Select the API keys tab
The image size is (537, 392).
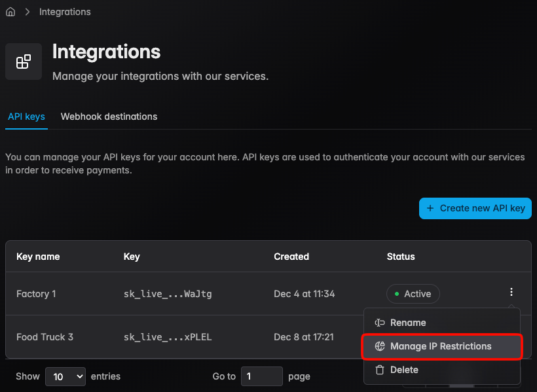click(x=26, y=116)
